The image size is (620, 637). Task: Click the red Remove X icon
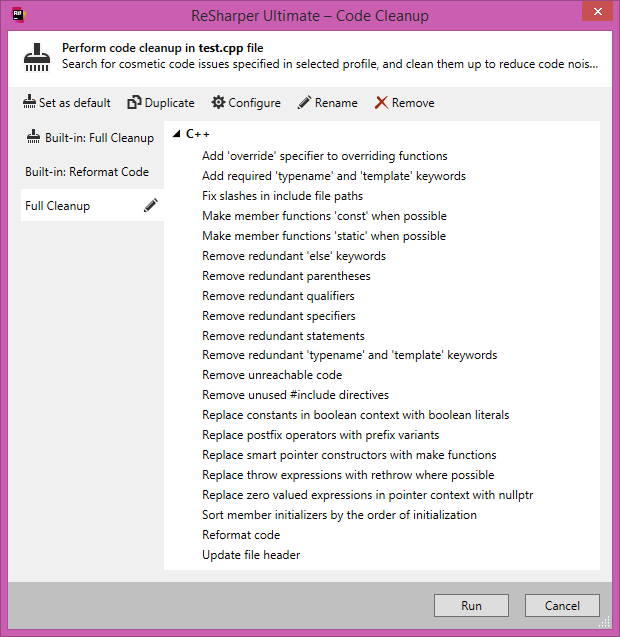(x=381, y=102)
